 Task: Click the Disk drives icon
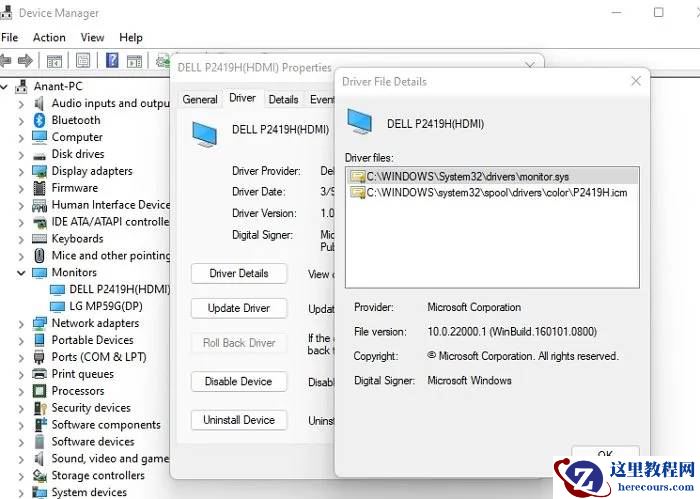pyautogui.click(x=39, y=156)
